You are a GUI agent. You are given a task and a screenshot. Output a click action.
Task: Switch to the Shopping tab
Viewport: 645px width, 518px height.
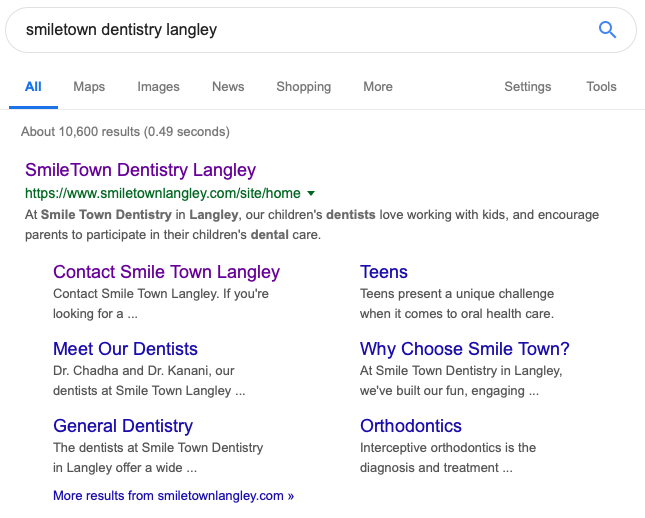point(304,87)
